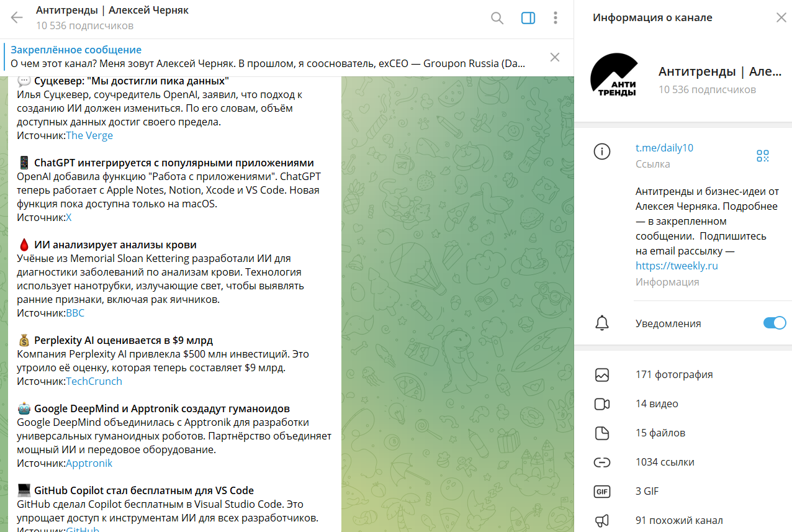Close the pinned message bar
Screen dimensions: 792x532
pyautogui.click(x=555, y=57)
